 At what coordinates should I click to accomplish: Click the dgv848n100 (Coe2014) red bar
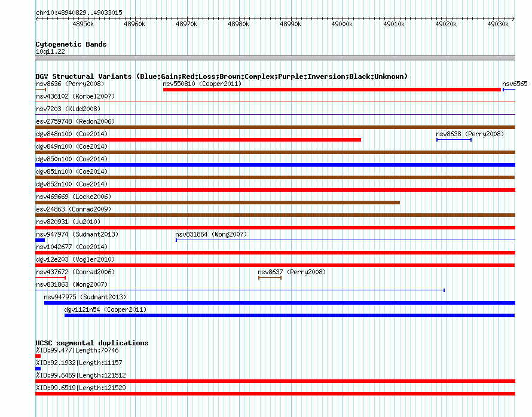[198, 140]
